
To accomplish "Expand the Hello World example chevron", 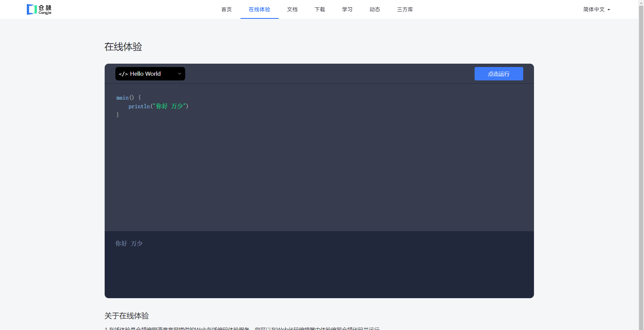I will point(179,74).
